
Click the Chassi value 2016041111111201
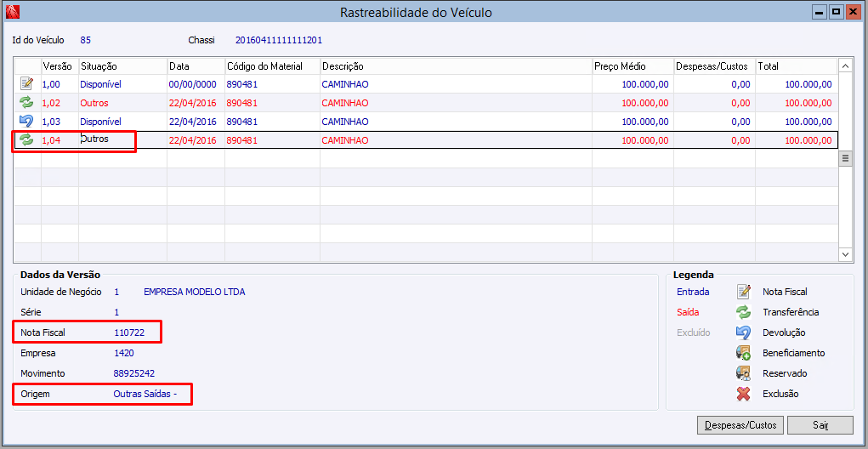coord(279,40)
